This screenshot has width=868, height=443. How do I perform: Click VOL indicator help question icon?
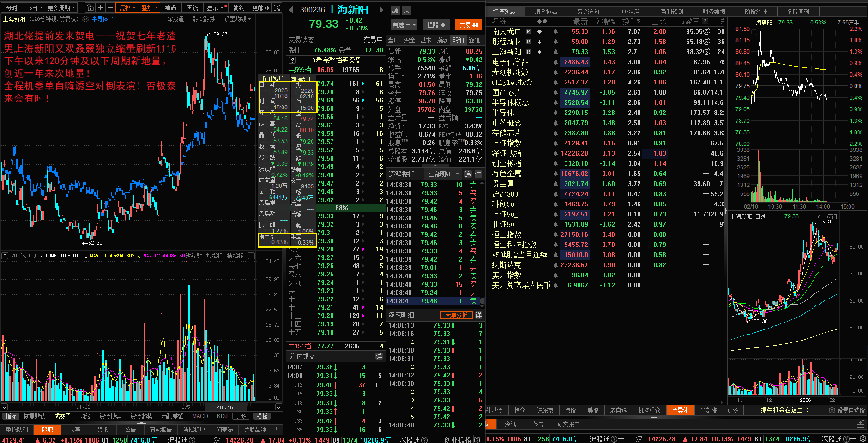tap(5, 256)
